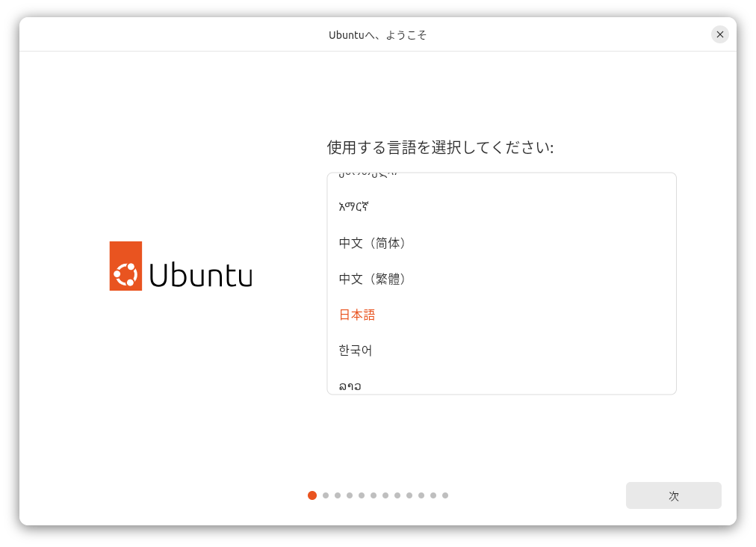Click the active orange page indicator dot
Image resolution: width=756 pixels, height=547 pixels.
coord(312,495)
